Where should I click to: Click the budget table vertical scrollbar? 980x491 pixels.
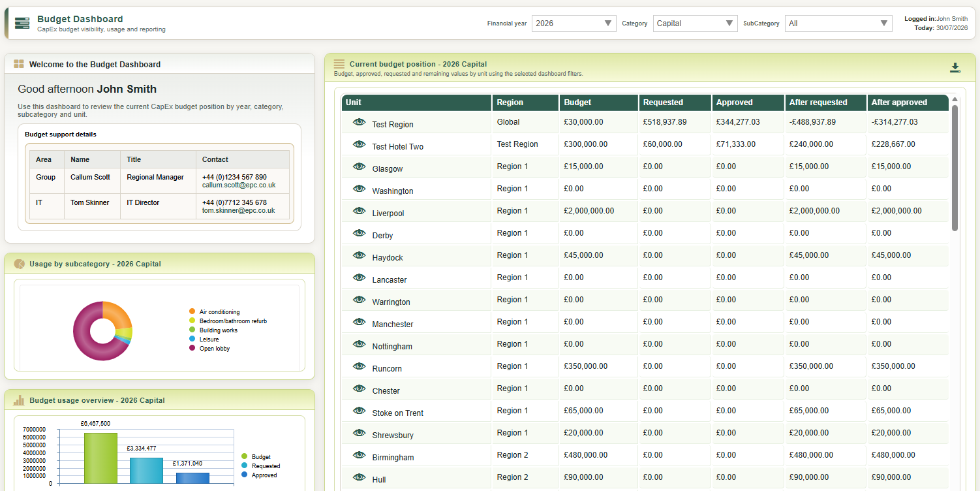point(955,168)
